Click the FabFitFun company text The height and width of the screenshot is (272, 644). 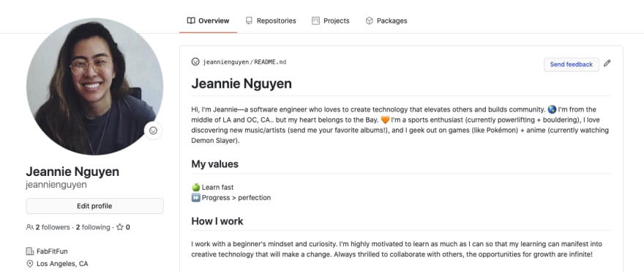[52, 251]
